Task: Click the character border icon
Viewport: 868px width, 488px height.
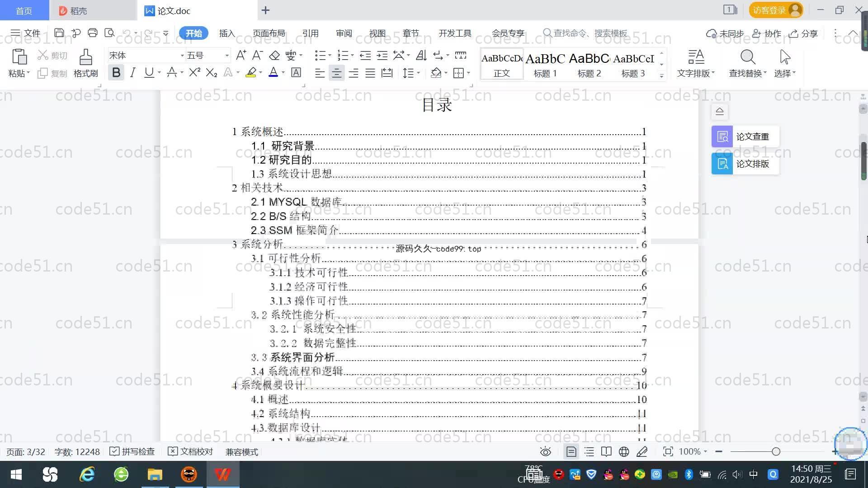Action: pyautogui.click(x=296, y=72)
